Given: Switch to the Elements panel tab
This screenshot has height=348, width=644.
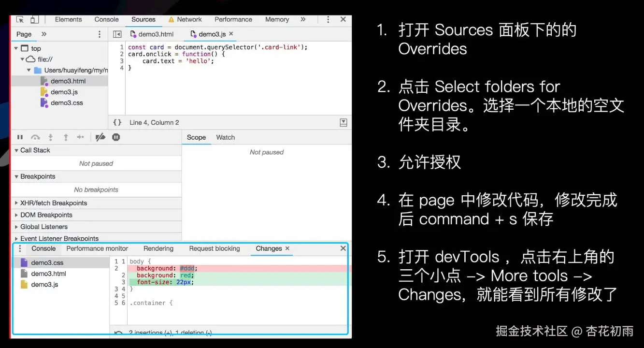Looking at the screenshot, I should click(68, 20).
